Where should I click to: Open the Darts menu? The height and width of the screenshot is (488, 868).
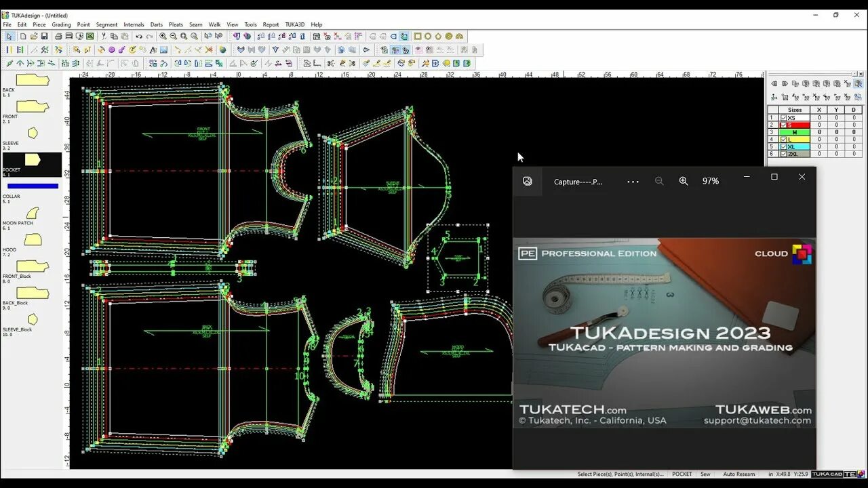(x=157, y=24)
